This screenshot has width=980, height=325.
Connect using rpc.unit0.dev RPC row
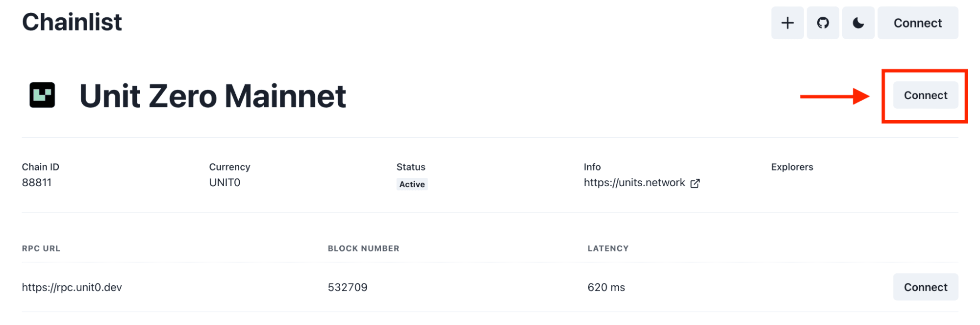tap(926, 287)
